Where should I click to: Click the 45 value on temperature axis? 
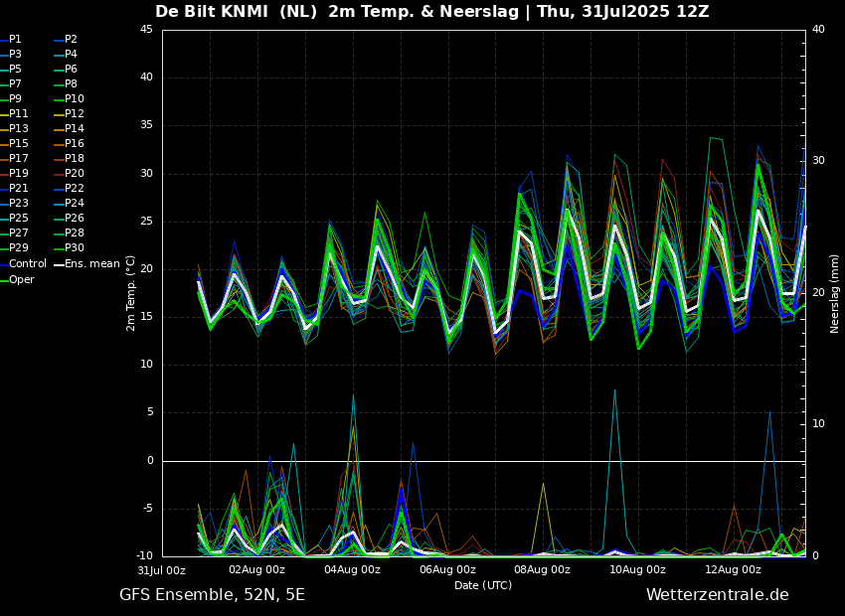click(x=146, y=30)
